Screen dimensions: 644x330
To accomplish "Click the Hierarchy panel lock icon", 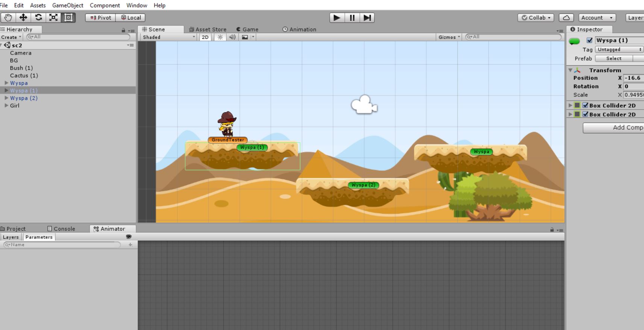I will pos(123,30).
